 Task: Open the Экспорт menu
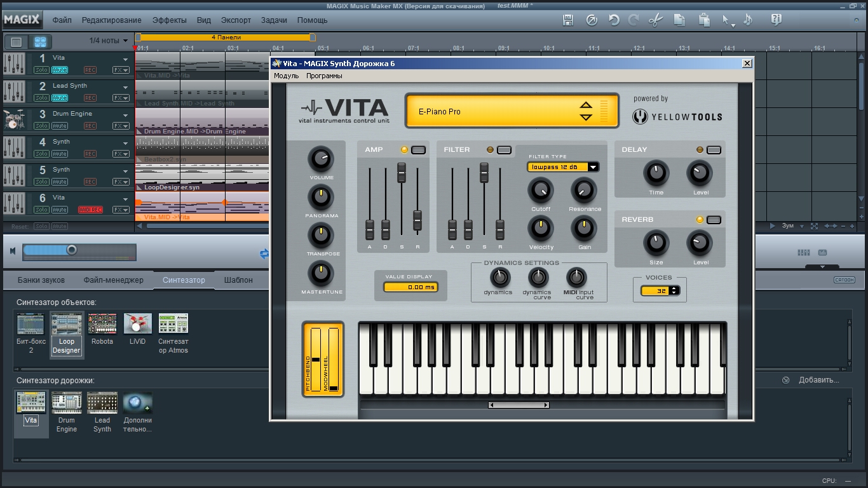[x=236, y=20]
